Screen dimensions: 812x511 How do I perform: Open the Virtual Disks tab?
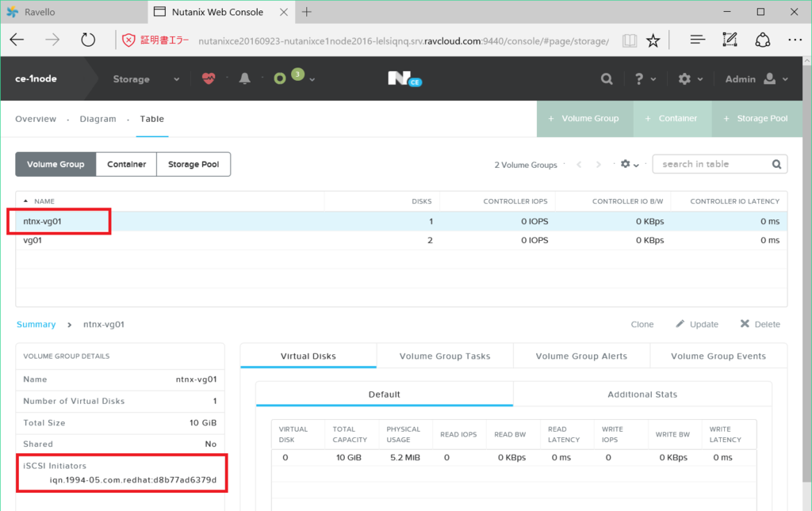[x=308, y=356]
